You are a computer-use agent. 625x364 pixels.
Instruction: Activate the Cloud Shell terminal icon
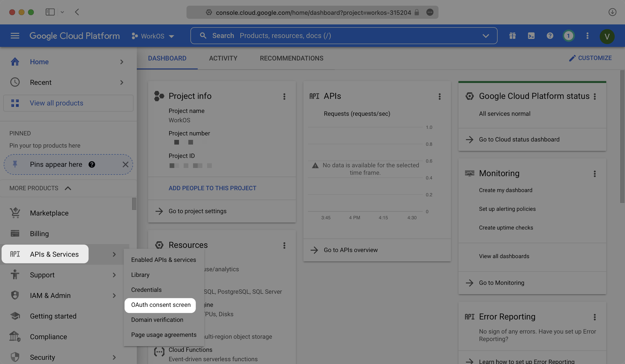click(531, 36)
